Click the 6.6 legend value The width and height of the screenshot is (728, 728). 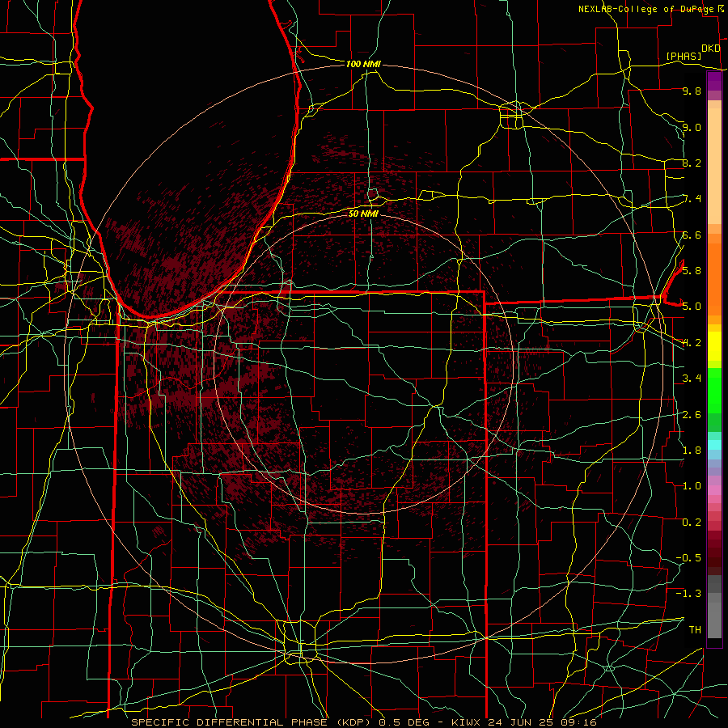coord(692,235)
